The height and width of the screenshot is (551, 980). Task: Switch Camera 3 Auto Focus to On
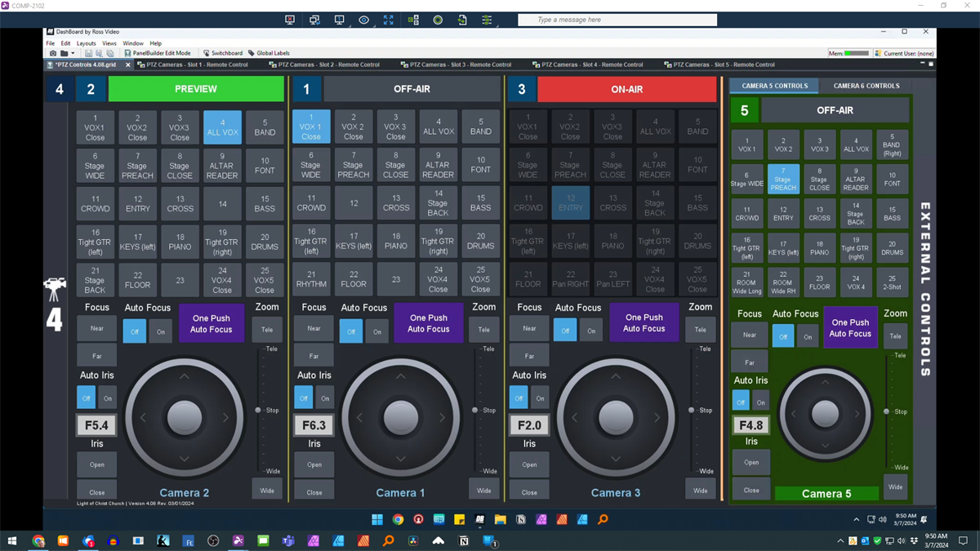591,331
